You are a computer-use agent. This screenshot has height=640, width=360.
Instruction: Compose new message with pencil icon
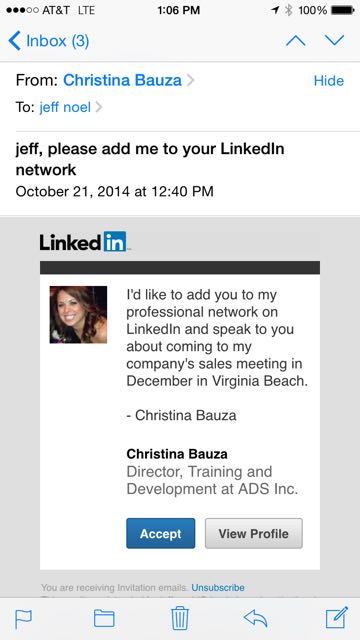337,617
